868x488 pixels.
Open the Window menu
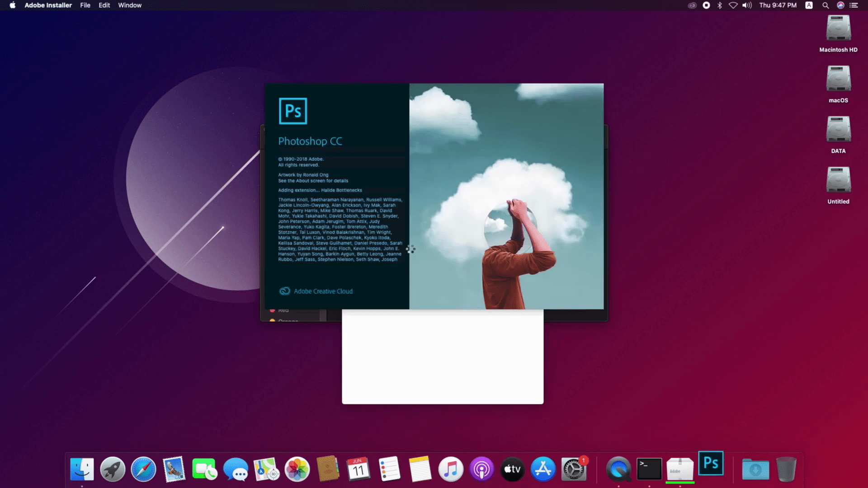pyautogui.click(x=130, y=5)
